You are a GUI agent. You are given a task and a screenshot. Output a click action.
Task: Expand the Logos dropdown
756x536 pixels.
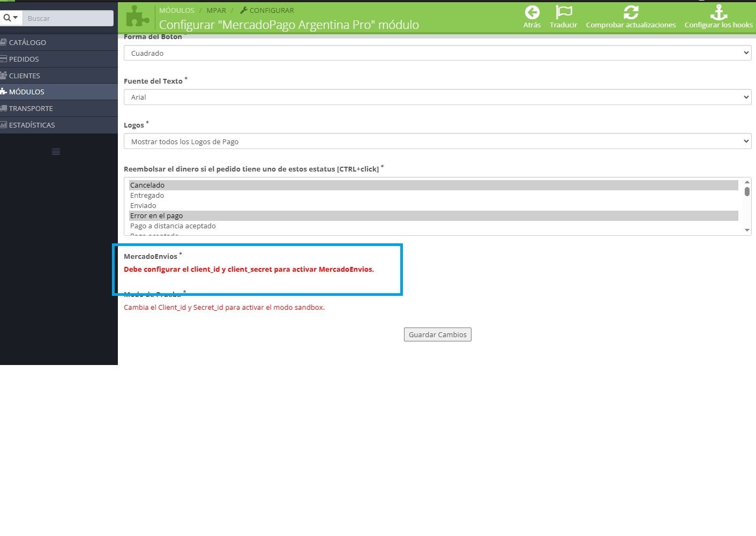(x=437, y=142)
